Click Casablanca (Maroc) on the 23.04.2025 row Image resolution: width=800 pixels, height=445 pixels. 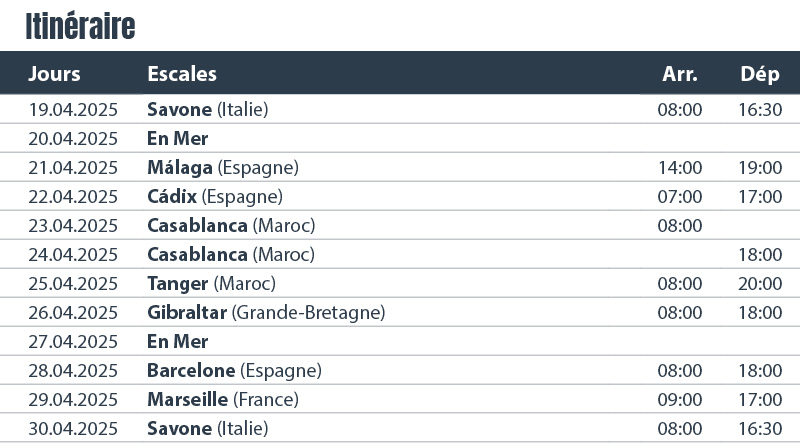click(231, 225)
